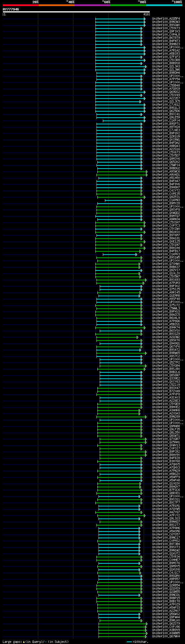Screen dimensions: 185x644
Task: Click label UniRef100_Q6ZGT9
Action: pos(166,624)
